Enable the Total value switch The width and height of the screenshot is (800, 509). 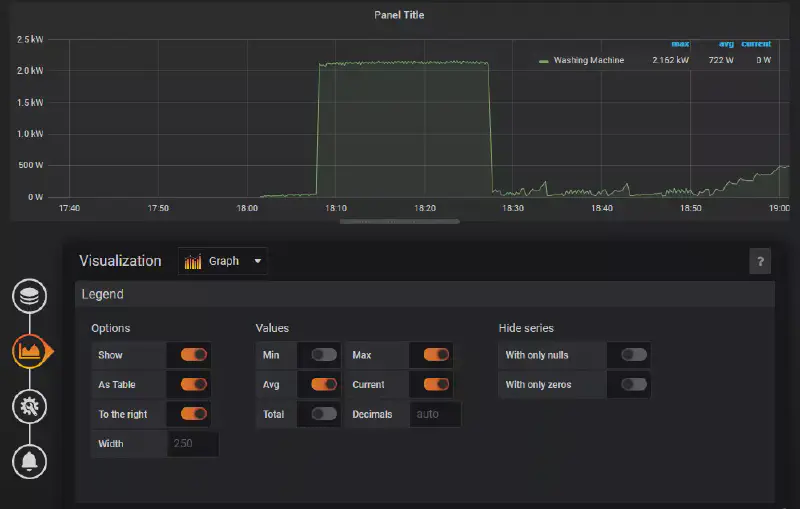coord(324,414)
